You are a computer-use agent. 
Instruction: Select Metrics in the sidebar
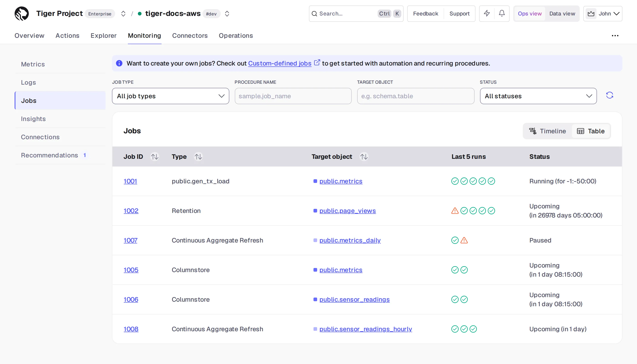[x=60, y=64]
